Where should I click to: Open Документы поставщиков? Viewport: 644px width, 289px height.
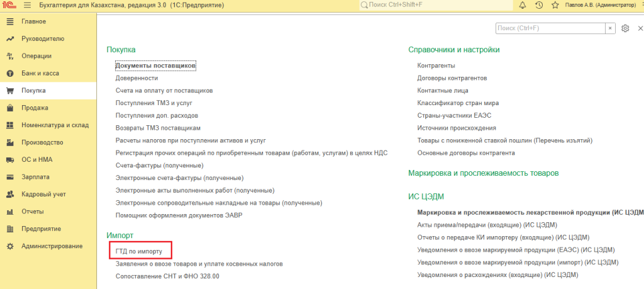coord(156,65)
